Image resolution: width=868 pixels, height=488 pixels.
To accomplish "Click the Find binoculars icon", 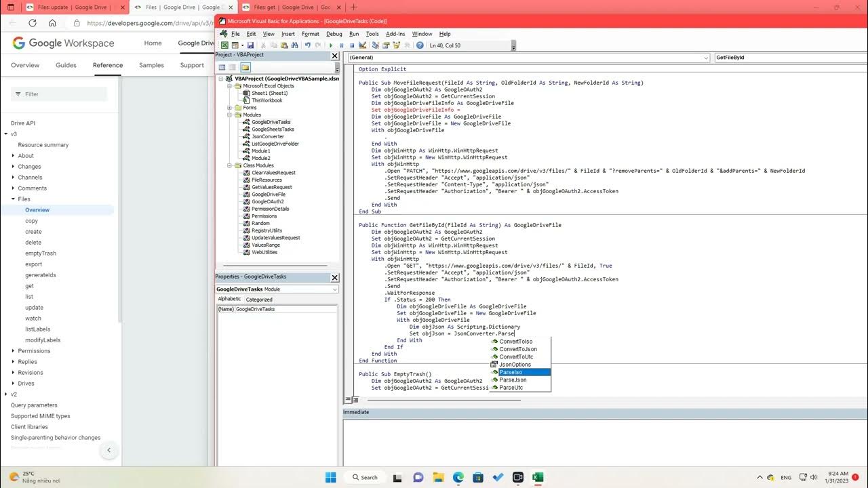I will [294, 45].
